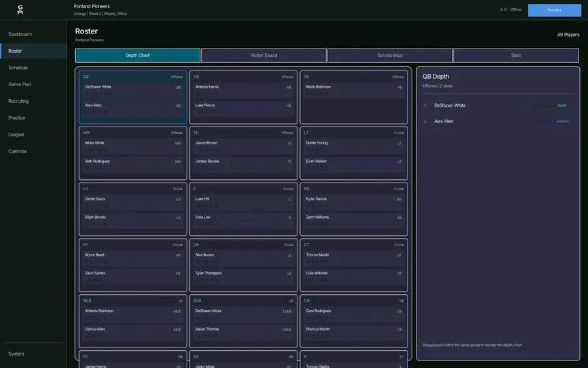The width and height of the screenshot is (588, 368).
Task: Select Cam Rodriguez at CB
Action: [353, 314]
